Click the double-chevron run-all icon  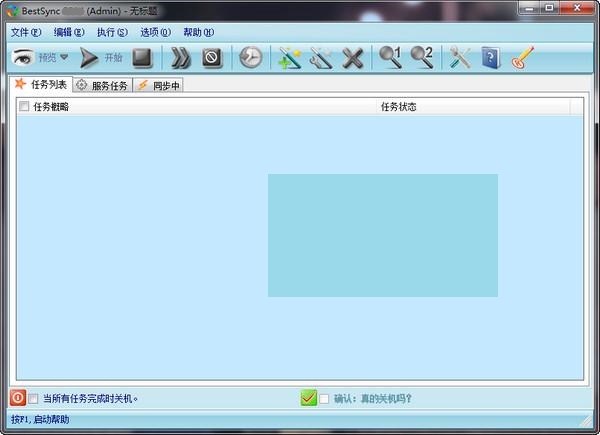click(x=180, y=58)
